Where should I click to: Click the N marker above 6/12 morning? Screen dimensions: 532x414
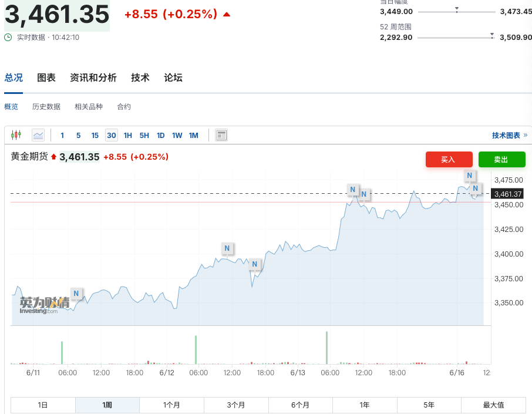pos(227,249)
